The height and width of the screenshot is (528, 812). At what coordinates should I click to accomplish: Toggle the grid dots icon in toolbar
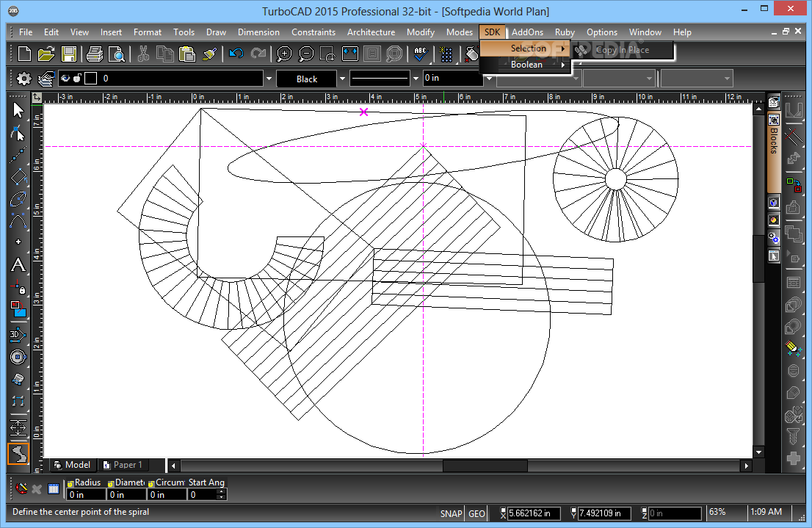[x=446, y=54]
